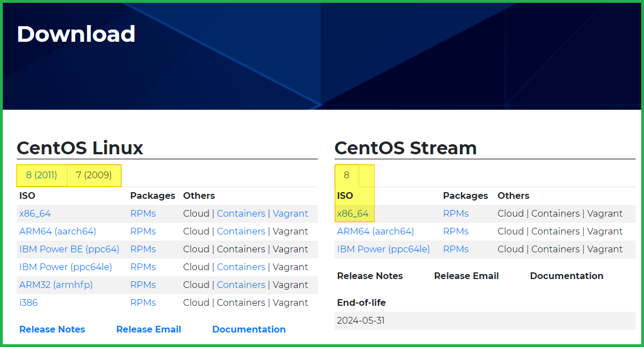This screenshot has height=347, width=644.
Task: Click Others column header under CentOS Stream
Action: click(514, 196)
